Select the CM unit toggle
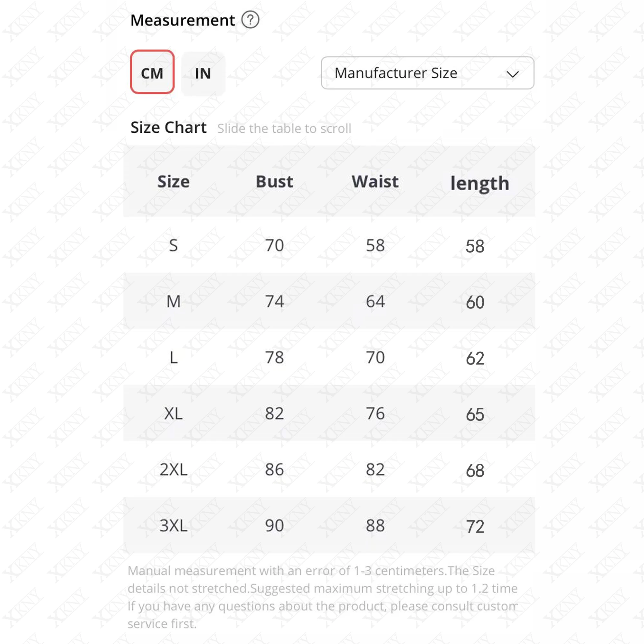The image size is (644, 644). pyautogui.click(x=152, y=72)
